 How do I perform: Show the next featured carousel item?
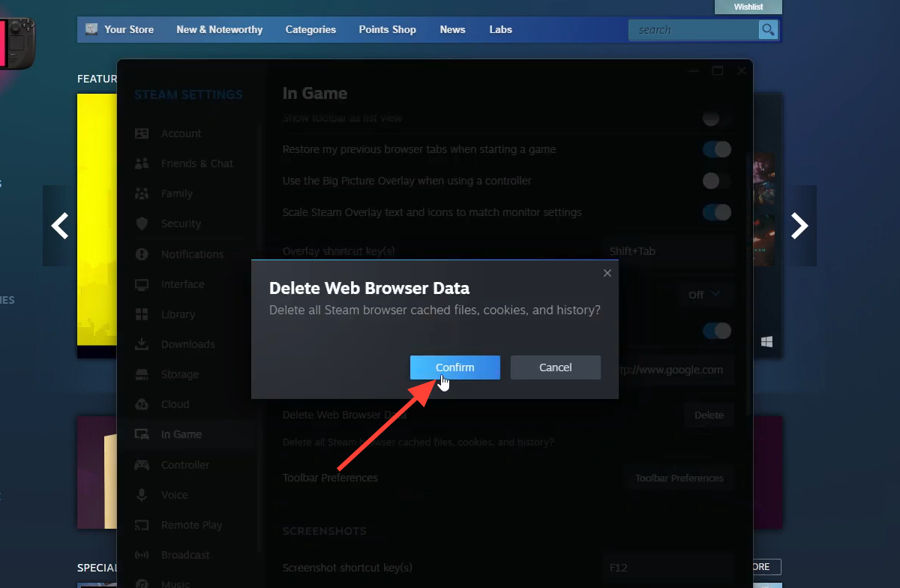[800, 226]
